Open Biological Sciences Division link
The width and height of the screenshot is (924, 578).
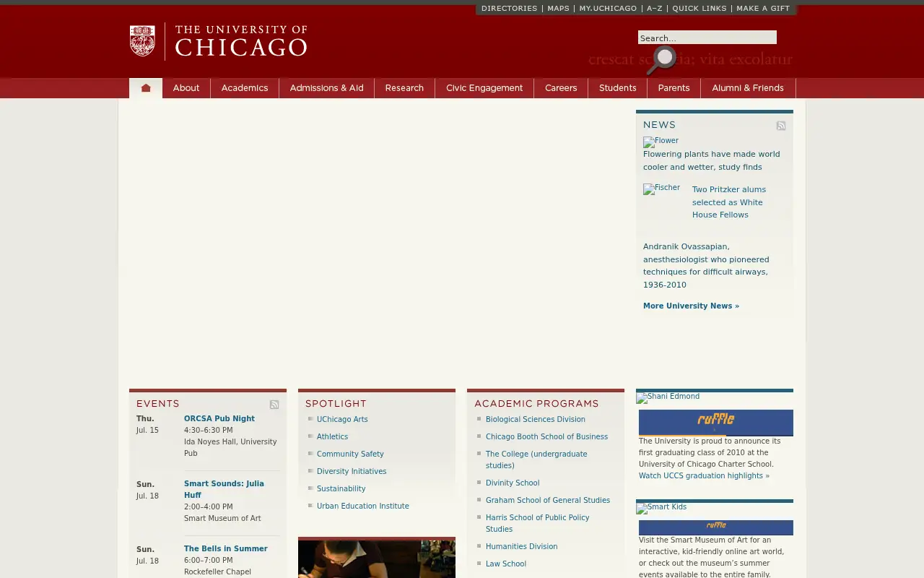coord(536,420)
